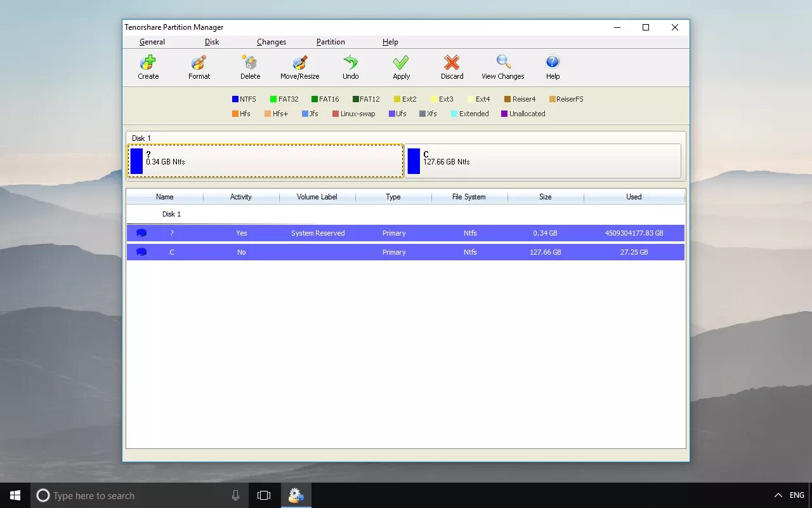Click the disk icon in the ? partition row
Image resolution: width=812 pixels, height=508 pixels.
(x=141, y=233)
